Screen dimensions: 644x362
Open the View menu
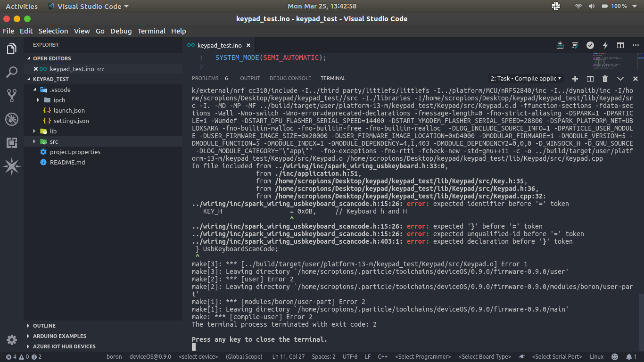click(82, 31)
